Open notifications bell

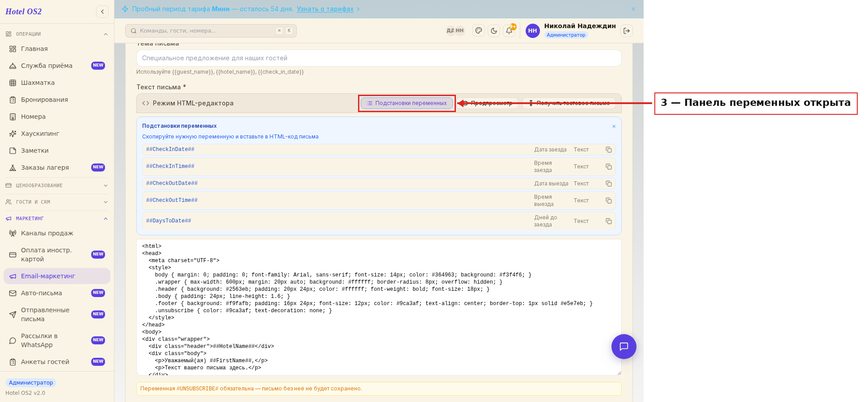pos(509,31)
